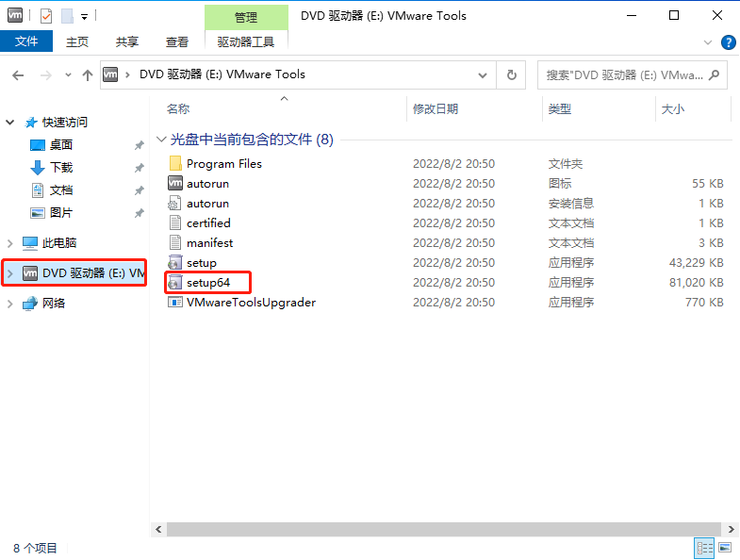740x560 pixels.
Task: Switch to the 主页 ribbon tab
Action: click(x=77, y=42)
